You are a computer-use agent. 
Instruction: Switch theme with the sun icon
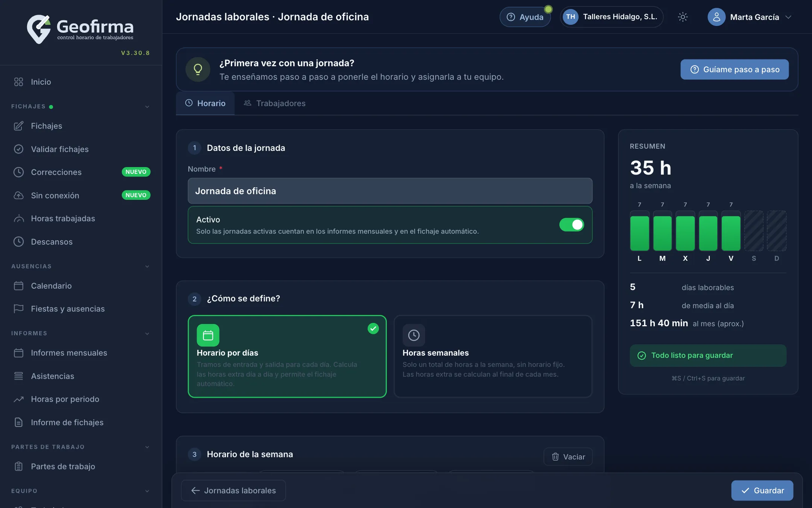[x=683, y=17]
